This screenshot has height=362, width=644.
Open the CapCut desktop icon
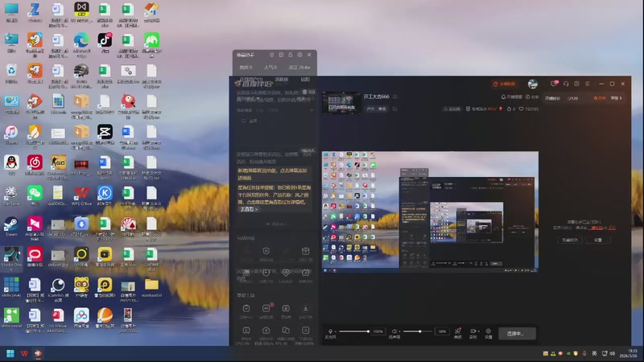pyautogui.click(x=105, y=135)
